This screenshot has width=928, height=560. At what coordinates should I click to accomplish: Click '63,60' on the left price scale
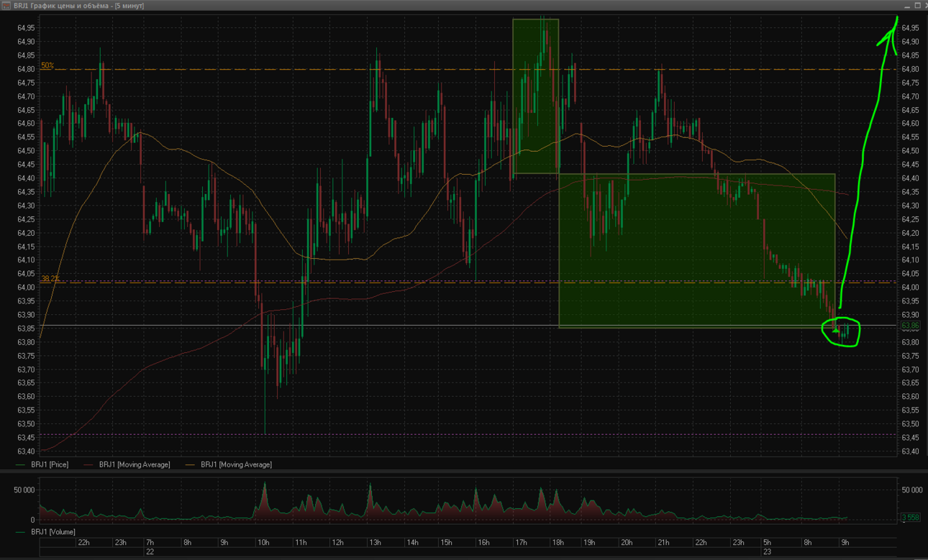pos(25,397)
